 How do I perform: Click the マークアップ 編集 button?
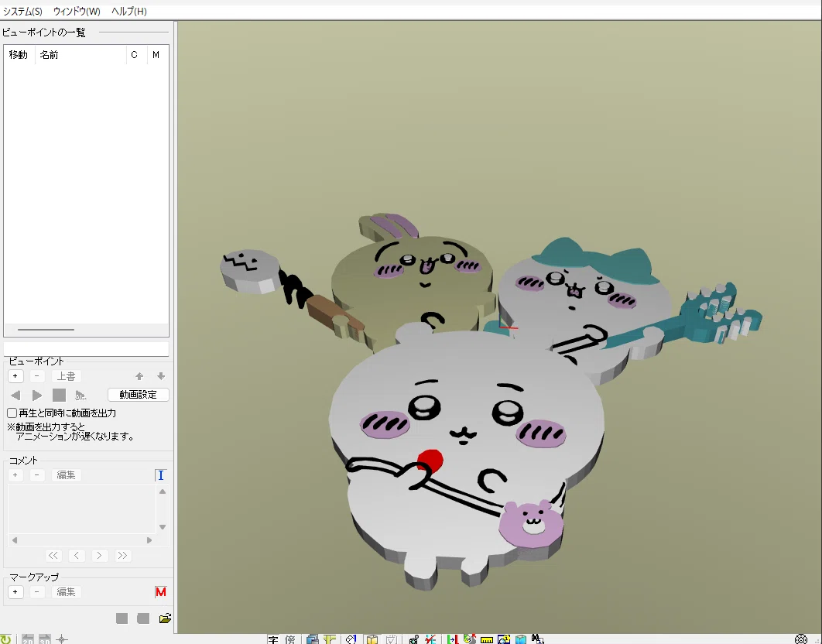tap(66, 591)
